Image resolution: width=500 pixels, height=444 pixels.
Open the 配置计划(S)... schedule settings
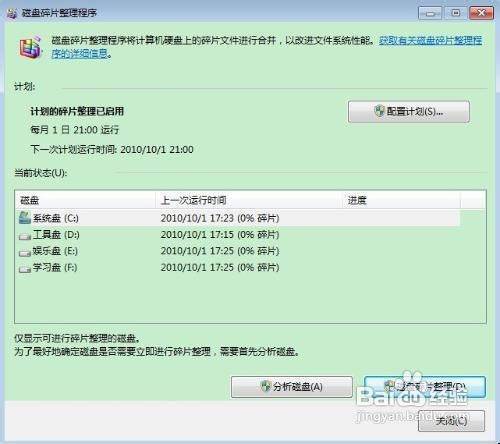409,112
